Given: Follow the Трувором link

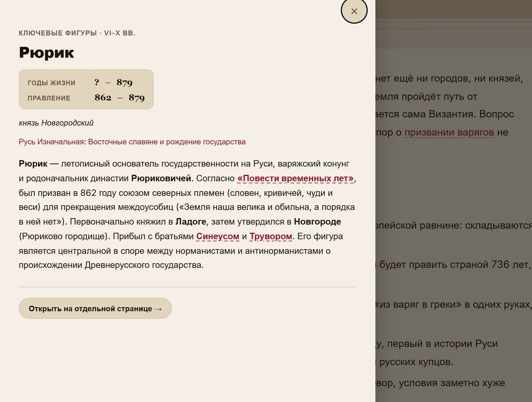Looking at the screenshot, I should click(271, 237).
